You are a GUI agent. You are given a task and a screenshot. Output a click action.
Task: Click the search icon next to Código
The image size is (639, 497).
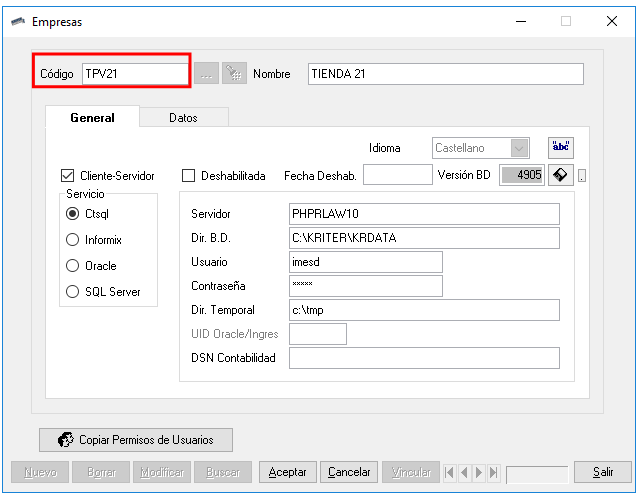click(x=234, y=74)
